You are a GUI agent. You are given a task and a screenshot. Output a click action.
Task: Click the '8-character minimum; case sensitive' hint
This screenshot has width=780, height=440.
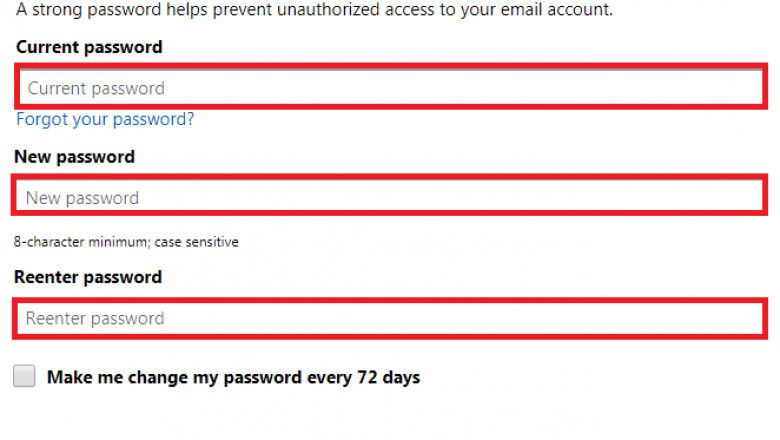click(x=126, y=242)
